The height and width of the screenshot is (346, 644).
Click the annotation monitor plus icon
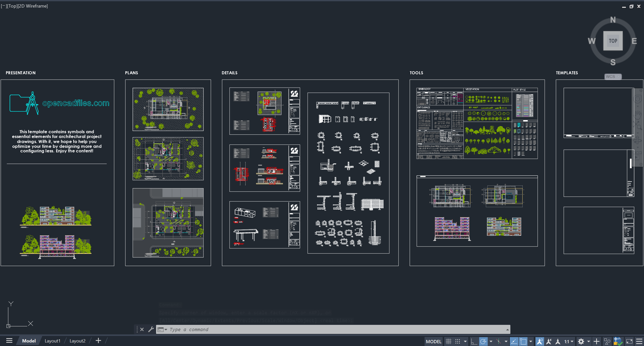(x=596, y=341)
